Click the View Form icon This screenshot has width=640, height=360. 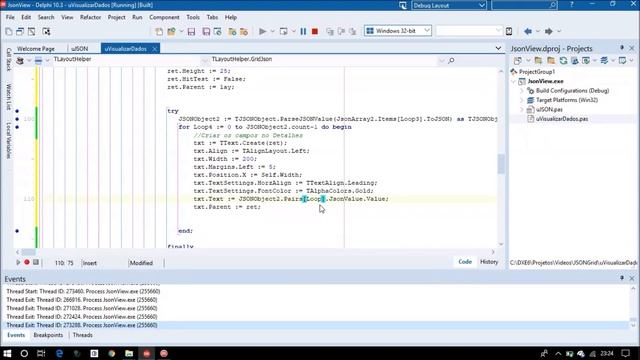[20, 31]
